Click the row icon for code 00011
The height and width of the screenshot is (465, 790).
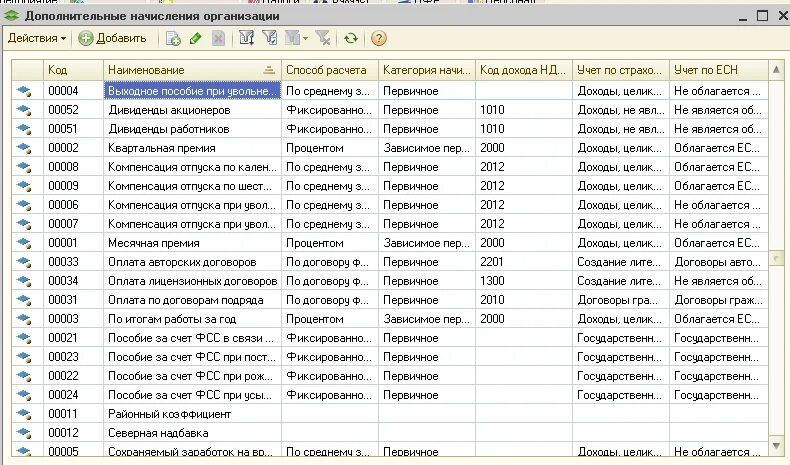coord(24,414)
